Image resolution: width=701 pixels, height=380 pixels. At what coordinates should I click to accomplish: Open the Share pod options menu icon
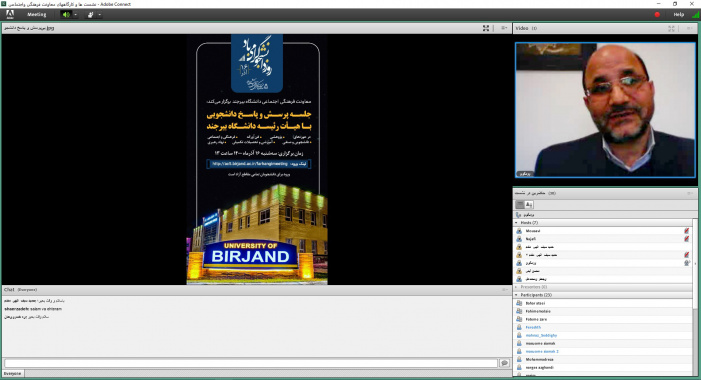click(x=504, y=28)
